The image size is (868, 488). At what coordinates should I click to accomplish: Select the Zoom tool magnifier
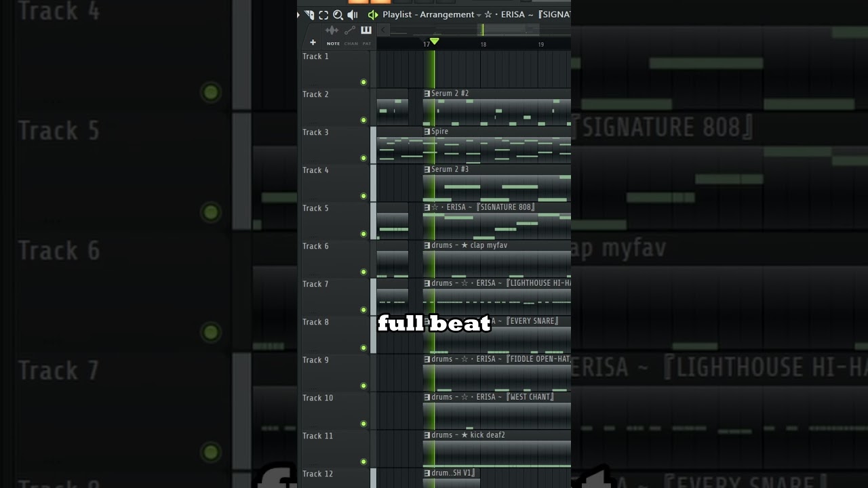[x=338, y=15]
